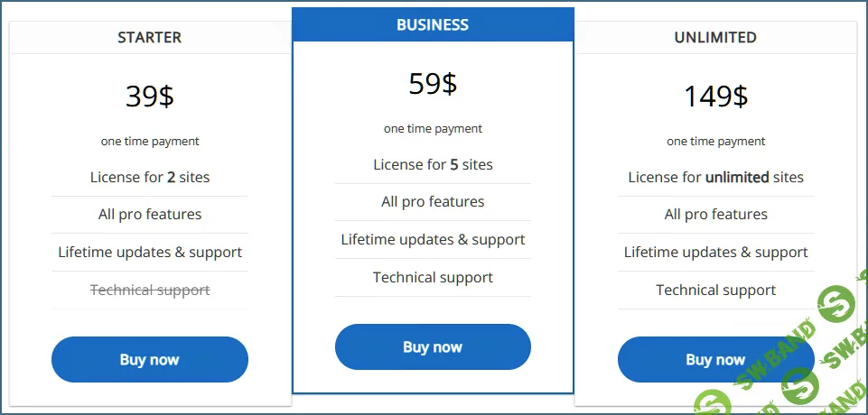
Task: Select Buy now under the Unlimited plan
Action: [x=714, y=359]
